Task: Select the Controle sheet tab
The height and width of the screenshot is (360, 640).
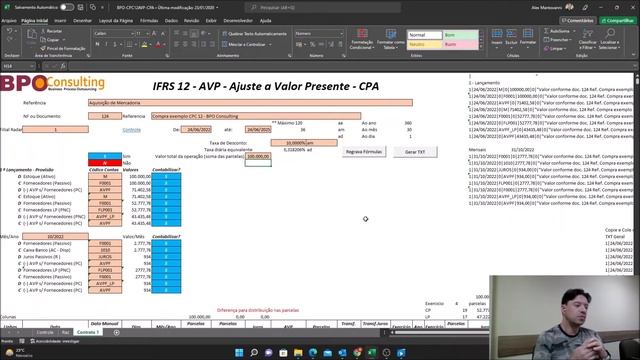Action: click(45, 332)
